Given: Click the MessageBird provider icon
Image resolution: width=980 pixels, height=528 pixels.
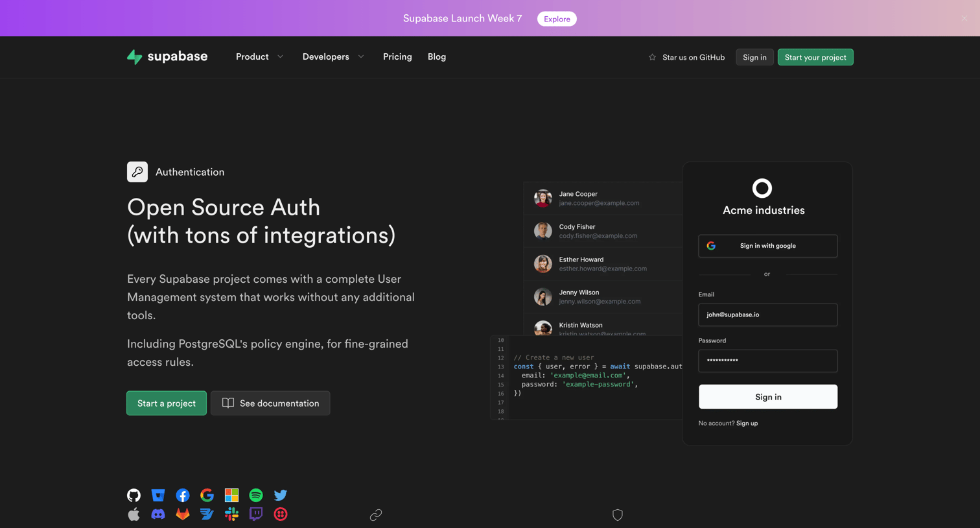Looking at the screenshot, I should (207, 514).
